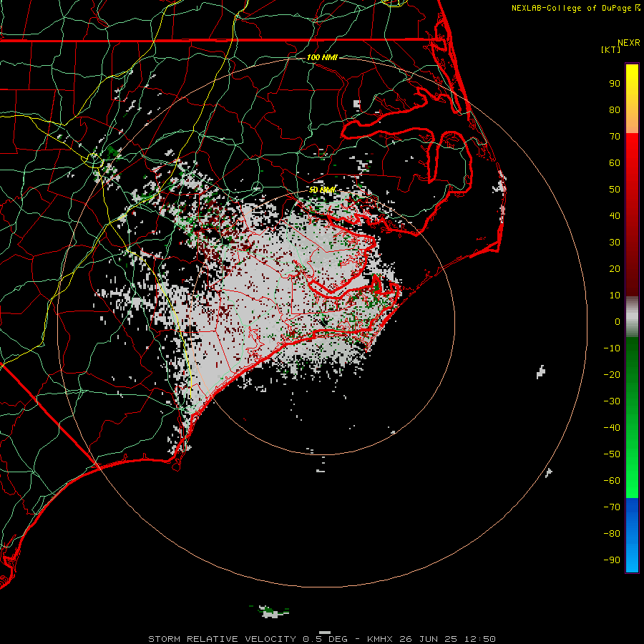644x644 pixels.
Task: Click the 20 value on velocity scale
Action: coord(615,269)
